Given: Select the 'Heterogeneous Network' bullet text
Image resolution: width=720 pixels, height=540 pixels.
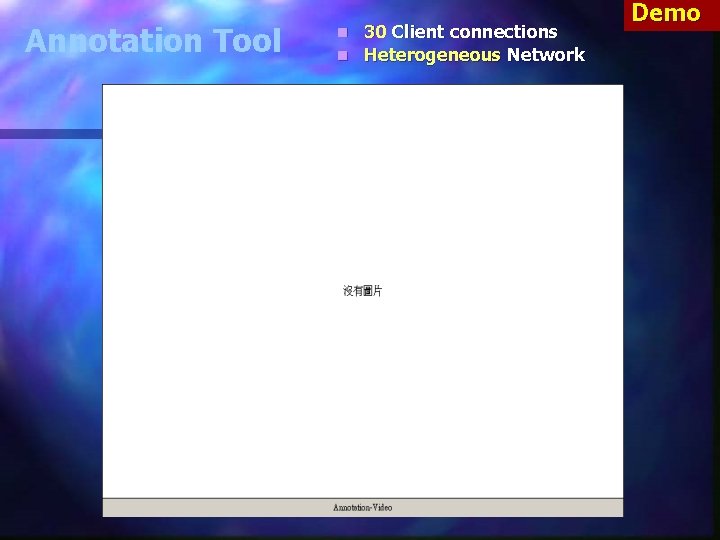Looking at the screenshot, I should 474,55.
